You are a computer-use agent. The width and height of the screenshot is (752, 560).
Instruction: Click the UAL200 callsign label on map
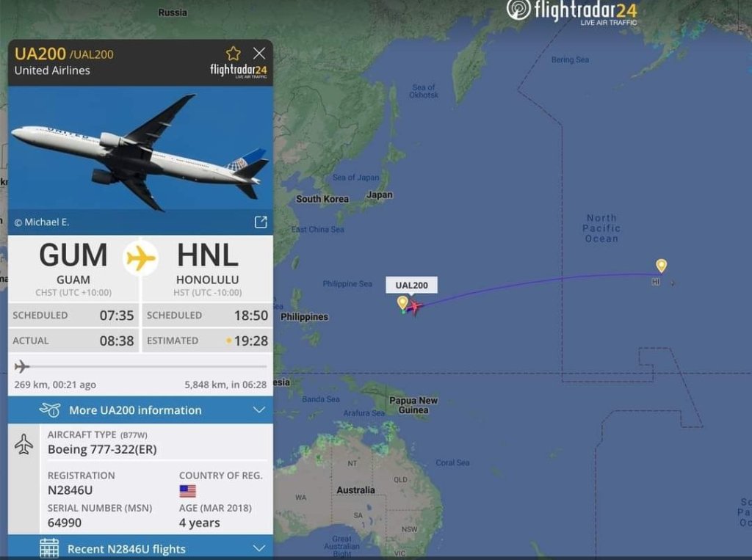pos(411,286)
